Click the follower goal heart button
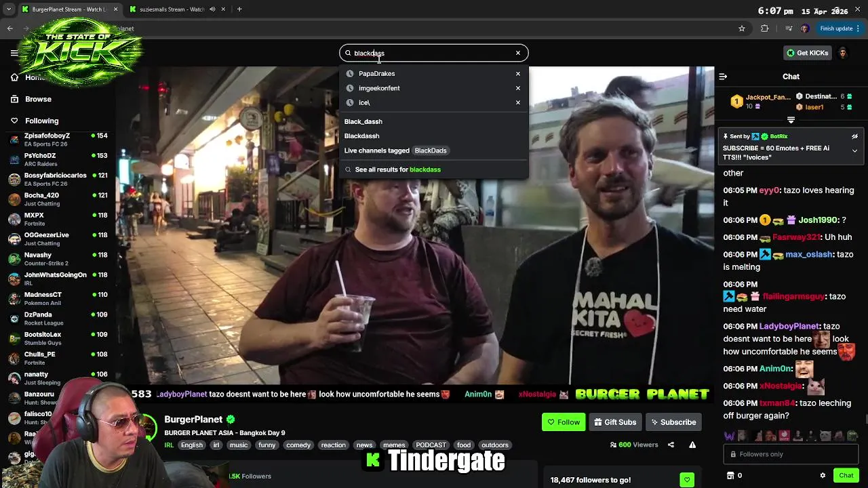Image resolution: width=868 pixels, height=488 pixels. point(687,480)
